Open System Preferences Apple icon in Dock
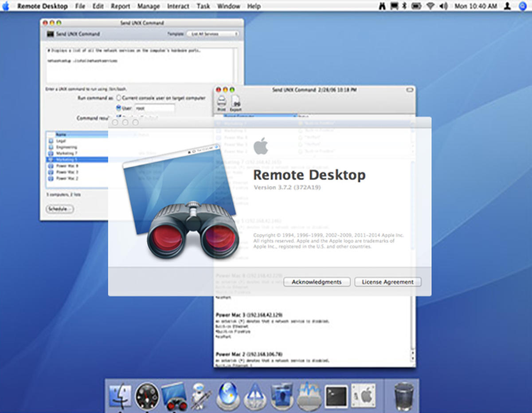This screenshot has height=413, width=532. [363, 396]
